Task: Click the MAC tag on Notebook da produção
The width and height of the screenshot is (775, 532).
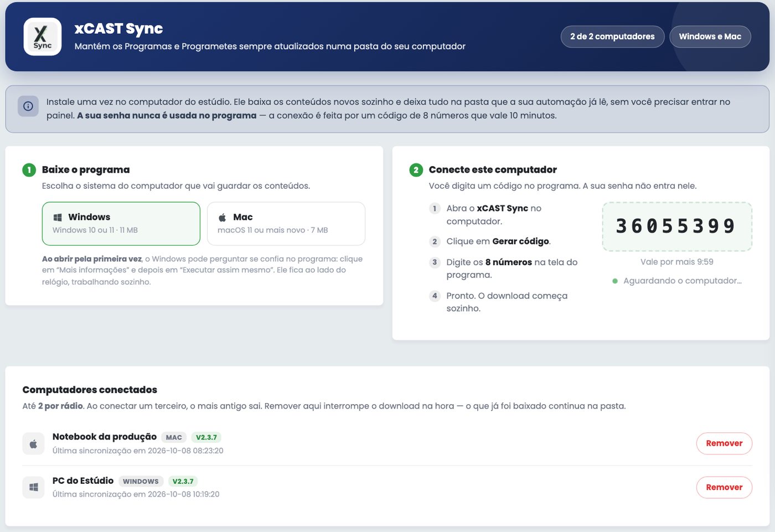Action: (x=174, y=437)
